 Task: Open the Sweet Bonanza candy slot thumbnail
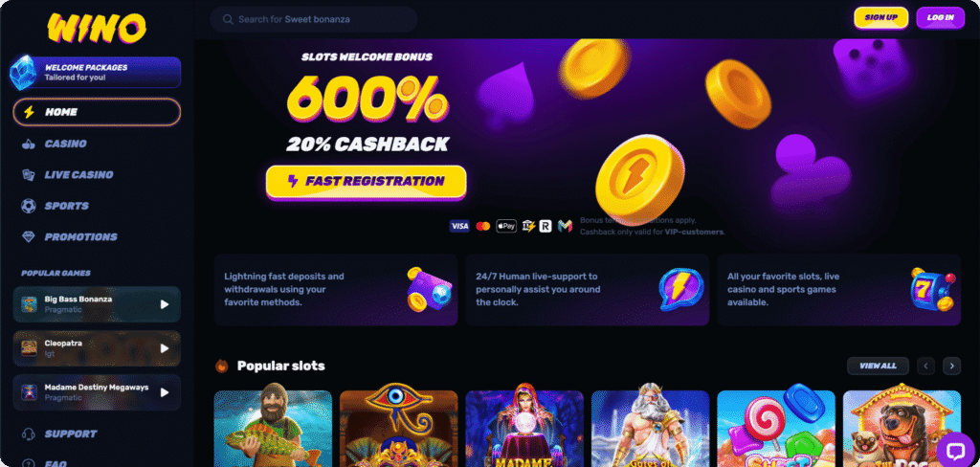(x=775, y=428)
